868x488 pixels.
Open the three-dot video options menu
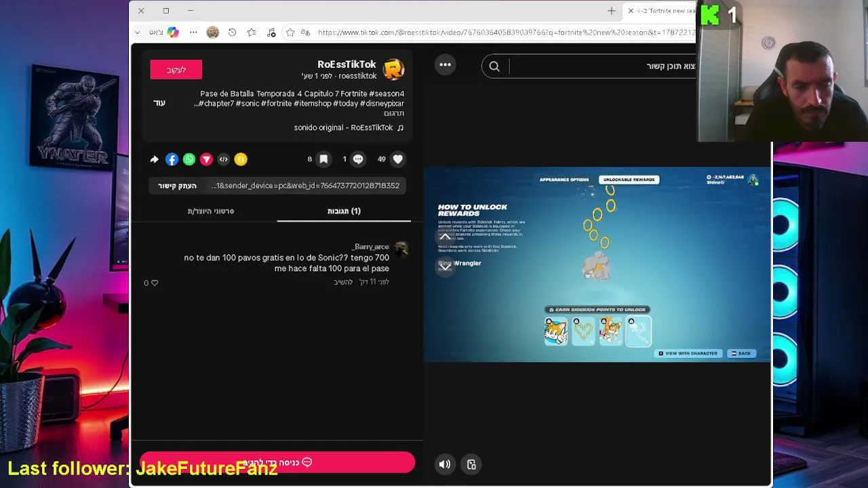[446, 65]
